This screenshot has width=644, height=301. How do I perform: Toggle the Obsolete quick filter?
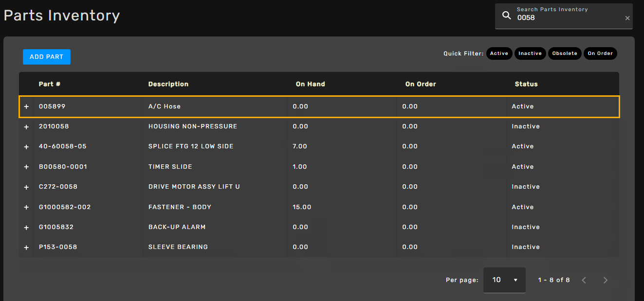coord(565,53)
